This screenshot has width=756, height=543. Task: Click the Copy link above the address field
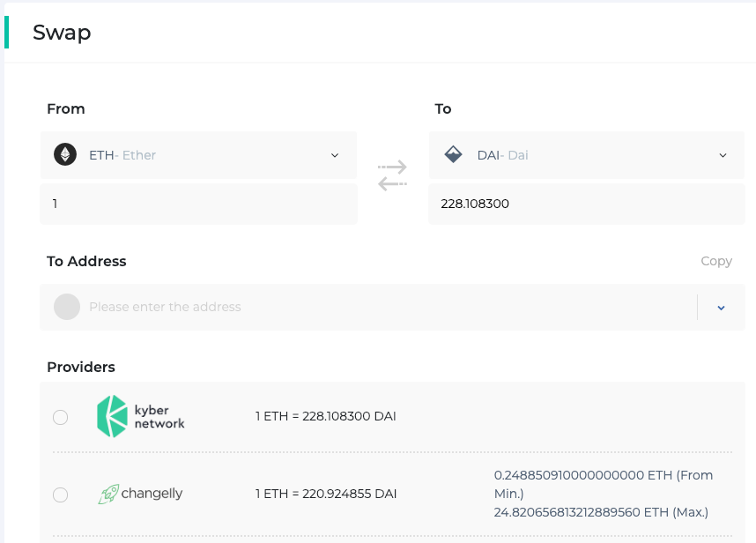click(x=715, y=261)
